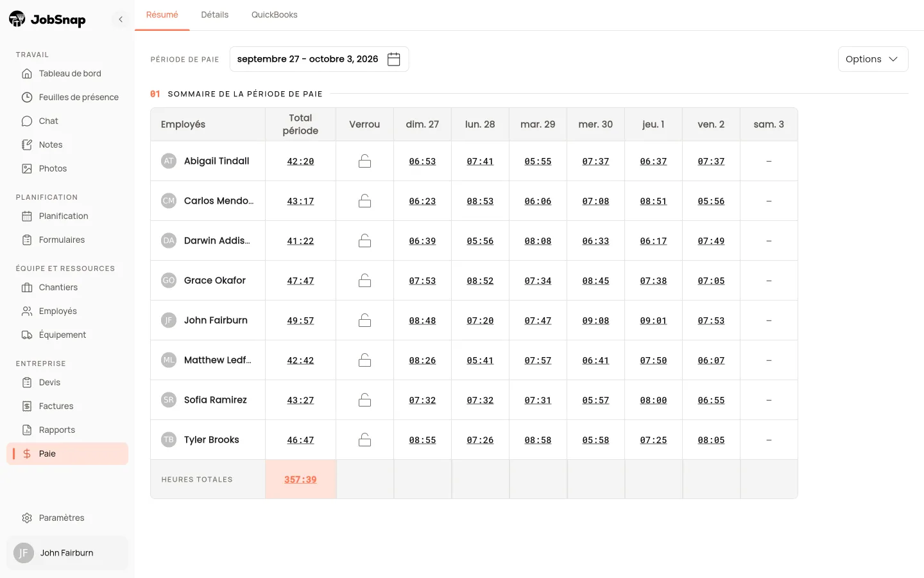Click the Verrou column header
924x578 pixels.
click(x=364, y=125)
